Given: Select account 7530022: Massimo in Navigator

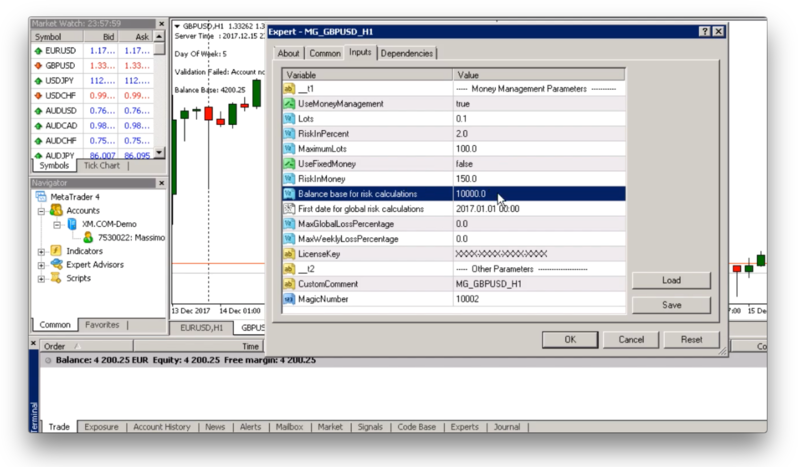Looking at the screenshot, I should tap(131, 238).
